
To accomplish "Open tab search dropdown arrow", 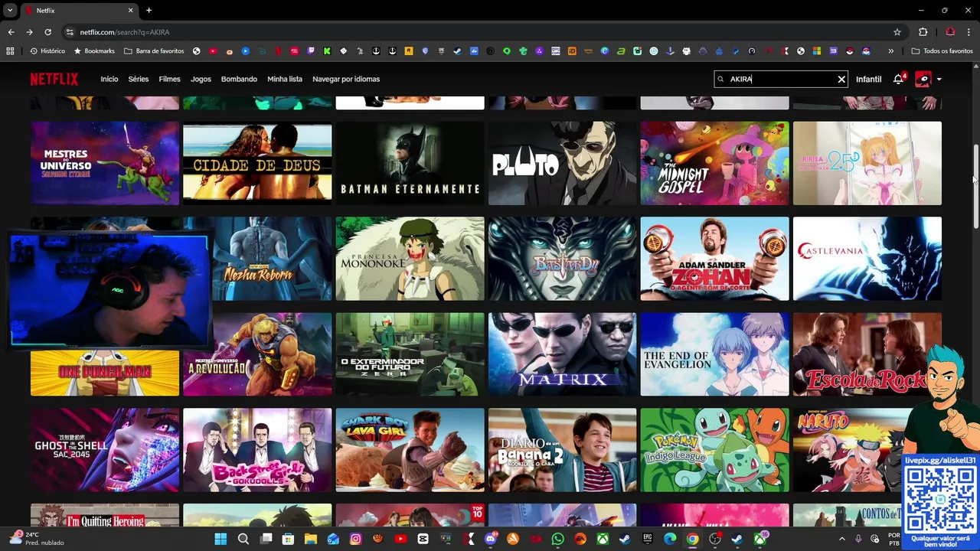I will 9,10.
